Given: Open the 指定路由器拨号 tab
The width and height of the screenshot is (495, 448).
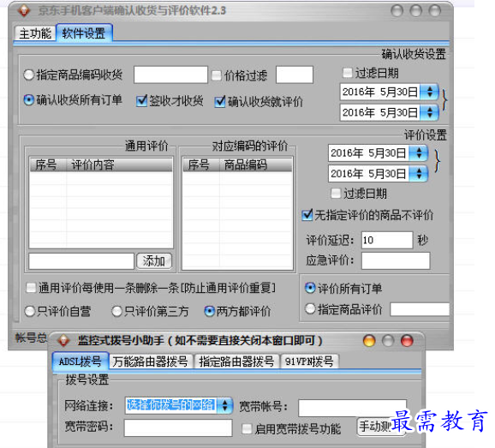Looking at the screenshot, I should (x=236, y=361).
